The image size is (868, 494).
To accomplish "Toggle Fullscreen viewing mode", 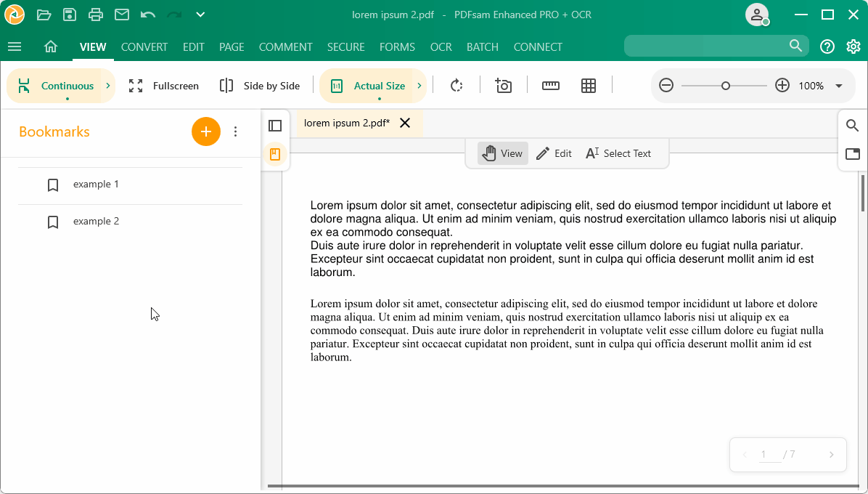I will (163, 85).
